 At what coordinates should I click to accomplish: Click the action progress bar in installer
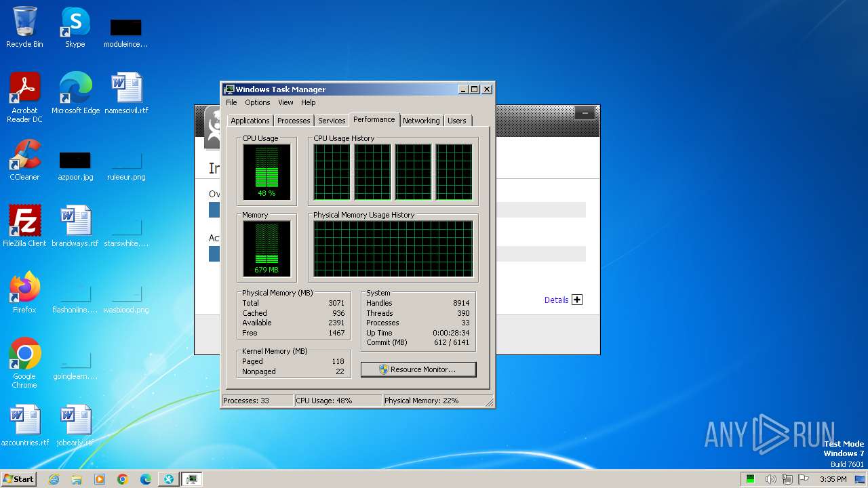coord(397,253)
